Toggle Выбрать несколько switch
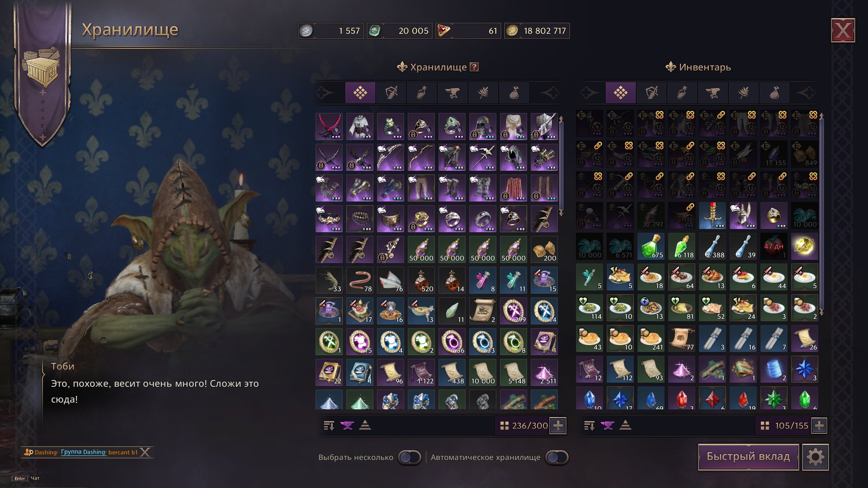This screenshot has width=868, height=488. pos(410,457)
